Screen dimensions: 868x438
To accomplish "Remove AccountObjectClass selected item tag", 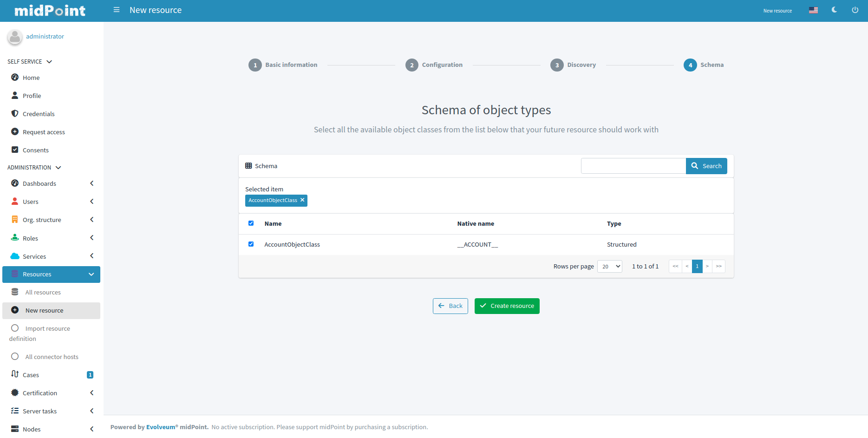I will (x=302, y=200).
